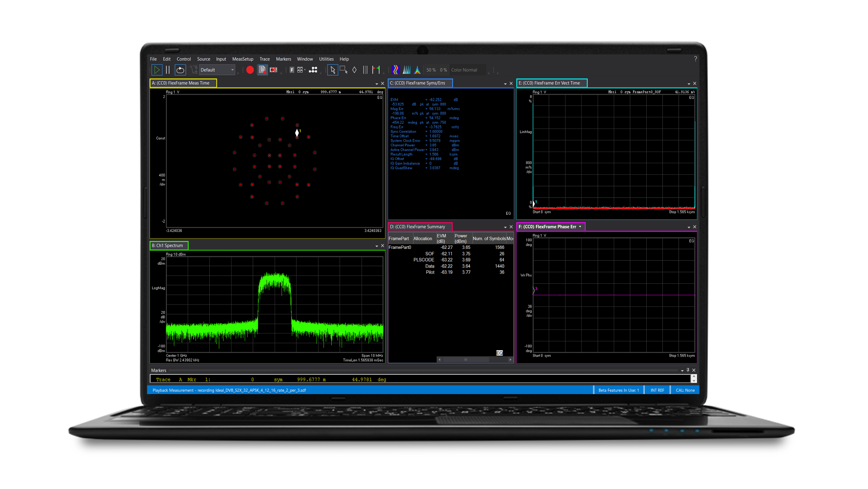Toggle continuous loop playback mode
868x489 pixels.
click(x=180, y=70)
